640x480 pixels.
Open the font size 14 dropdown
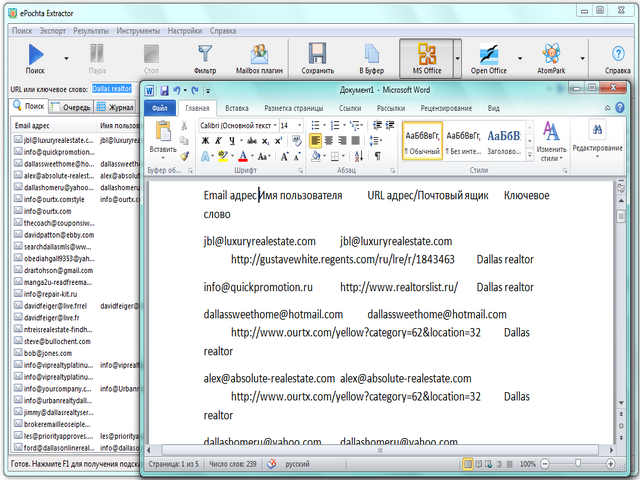[299, 125]
